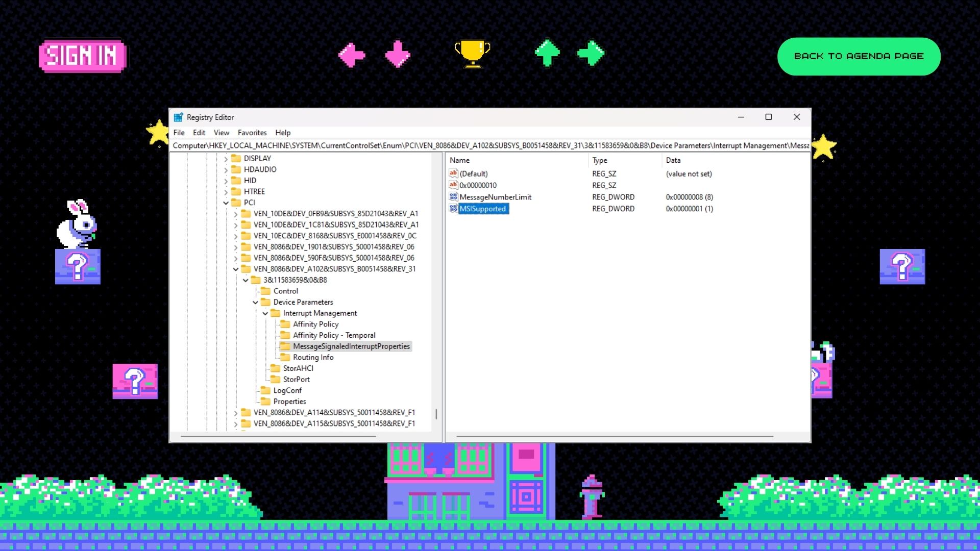Open the Favorites menu

tap(252, 133)
